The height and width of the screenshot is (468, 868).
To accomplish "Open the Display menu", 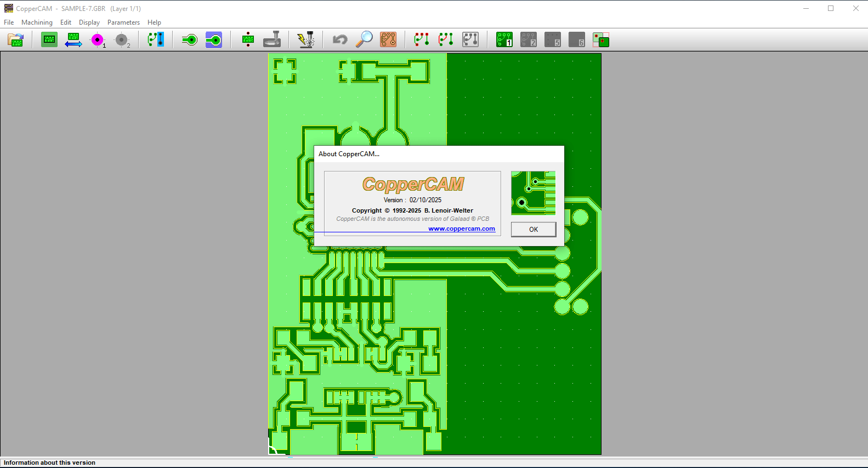I will tap(89, 22).
